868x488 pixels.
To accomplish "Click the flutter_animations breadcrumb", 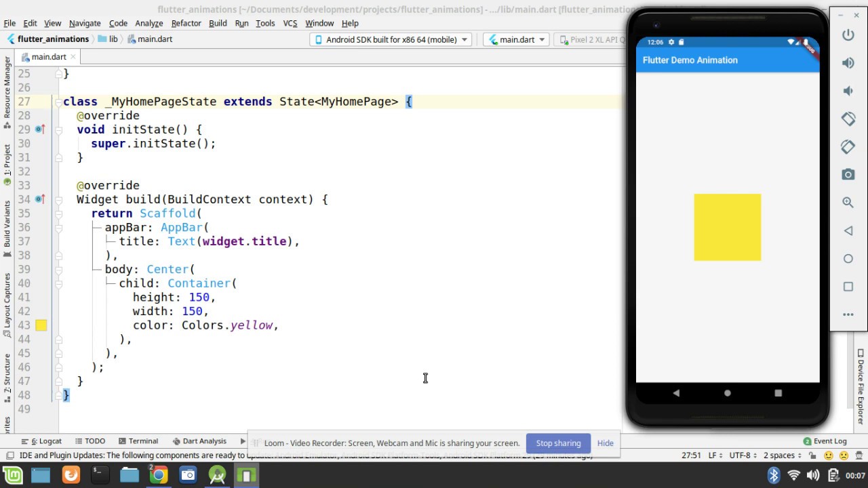I will 47,39.
